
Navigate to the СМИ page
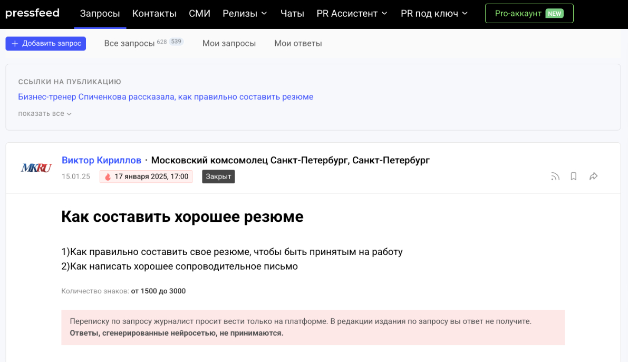tap(199, 14)
